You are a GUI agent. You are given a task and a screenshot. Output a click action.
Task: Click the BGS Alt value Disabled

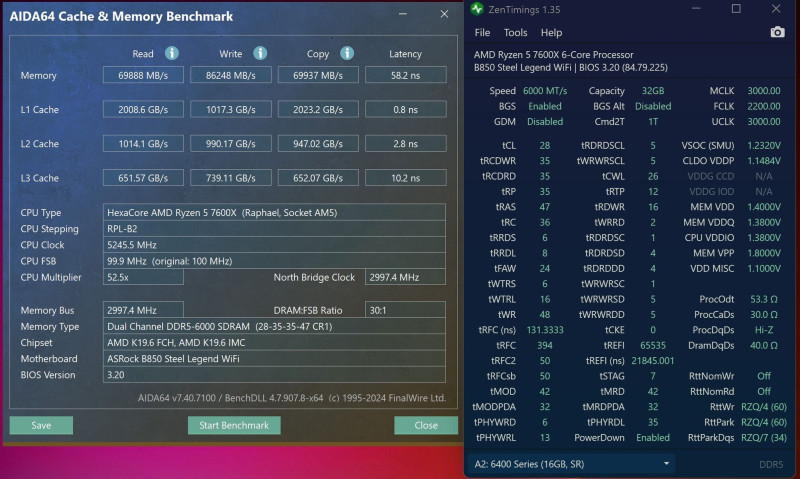pyautogui.click(x=653, y=106)
